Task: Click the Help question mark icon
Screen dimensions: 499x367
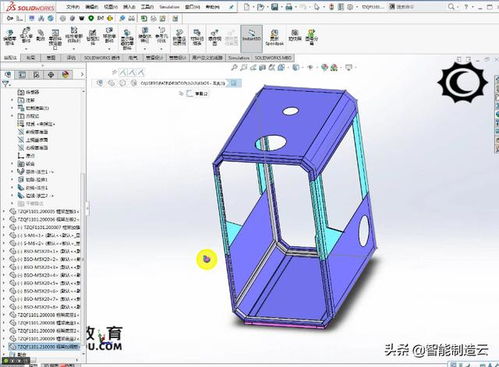Action: click(x=466, y=7)
